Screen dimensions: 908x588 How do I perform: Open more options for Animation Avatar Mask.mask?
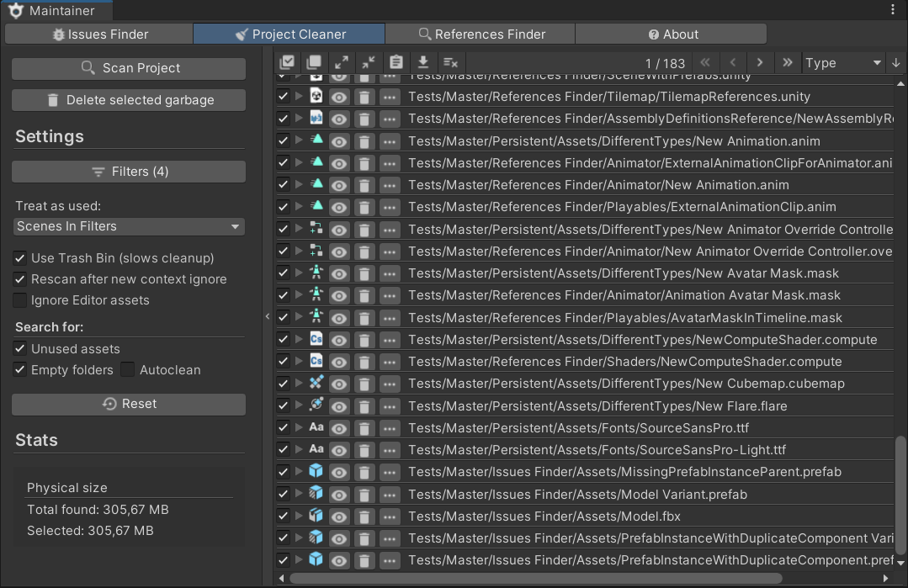coord(390,296)
